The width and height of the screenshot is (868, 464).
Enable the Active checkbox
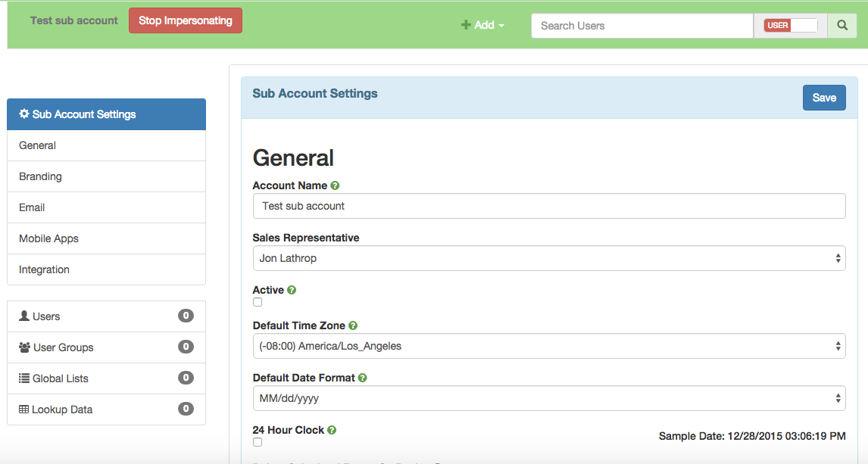click(258, 302)
